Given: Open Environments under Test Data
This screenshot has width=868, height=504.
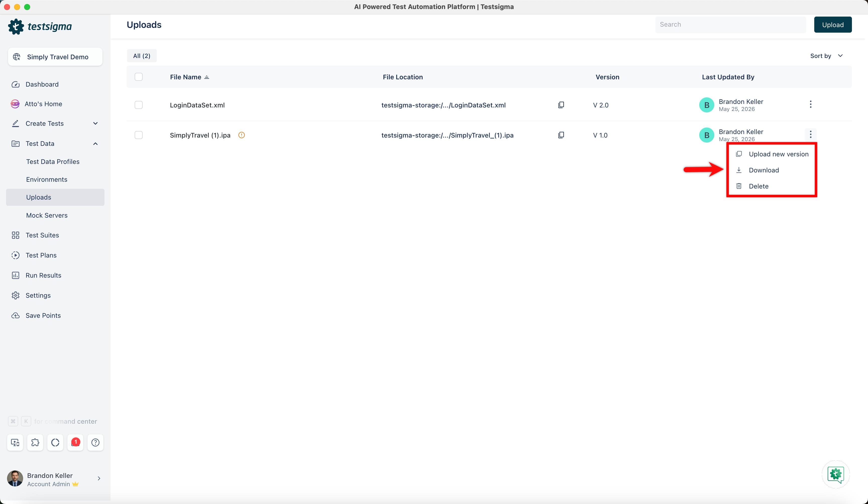Looking at the screenshot, I should click(46, 180).
